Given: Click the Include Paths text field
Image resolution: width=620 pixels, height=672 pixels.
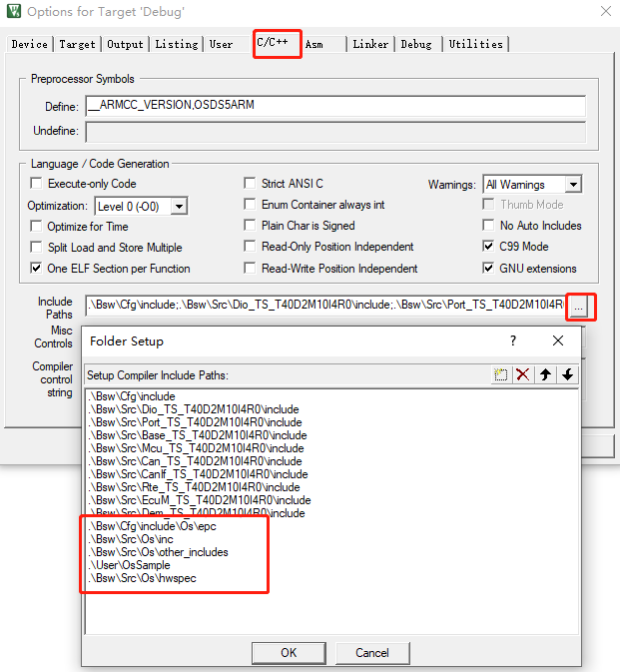Looking at the screenshot, I should (325, 305).
